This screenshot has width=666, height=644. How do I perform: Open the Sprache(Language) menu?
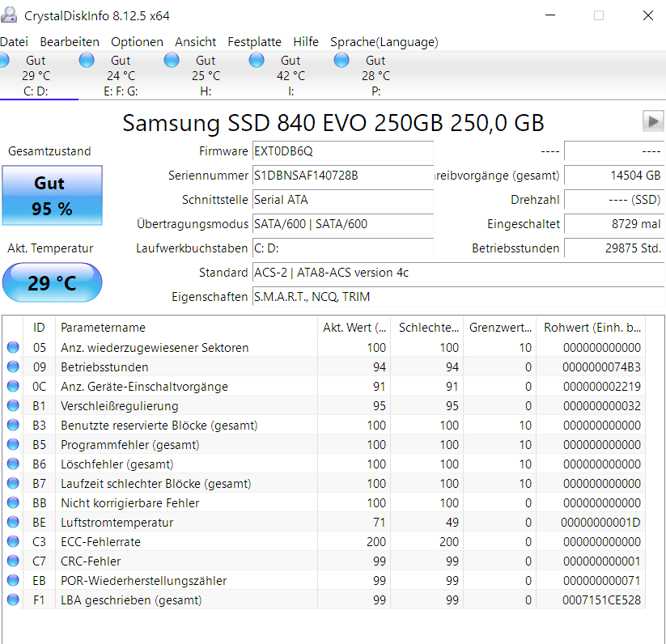[384, 42]
